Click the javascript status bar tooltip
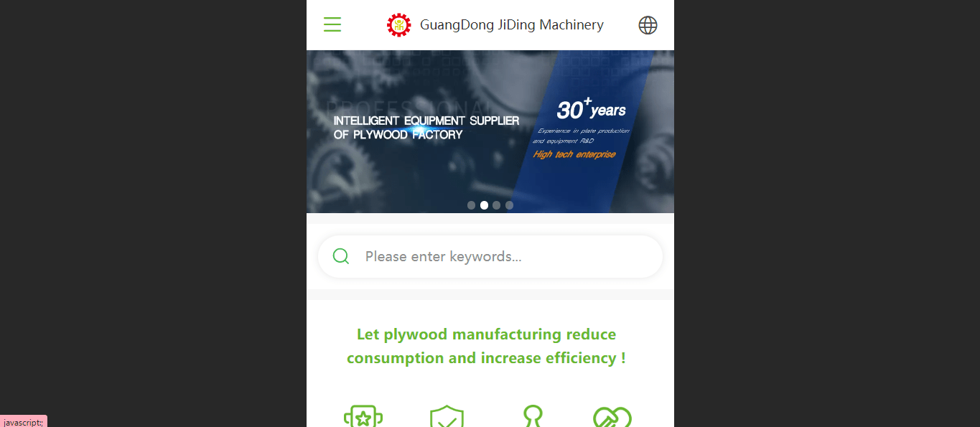The height and width of the screenshot is (427, 980). coord(24,422)
